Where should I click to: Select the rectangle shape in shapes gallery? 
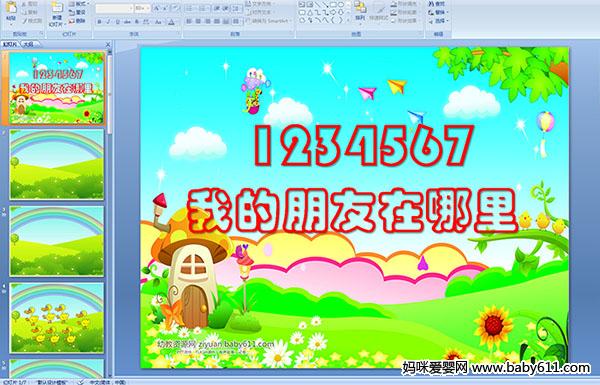(333, 5)
